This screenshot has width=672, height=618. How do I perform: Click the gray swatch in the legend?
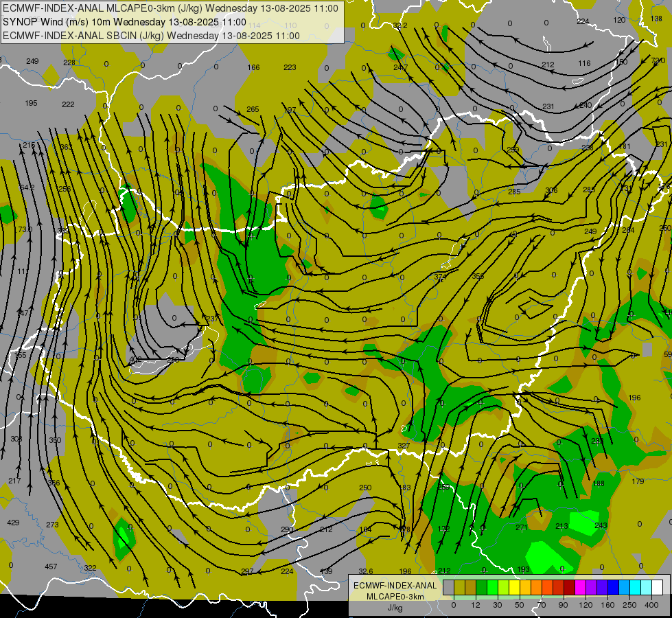[x=448, y=587]
